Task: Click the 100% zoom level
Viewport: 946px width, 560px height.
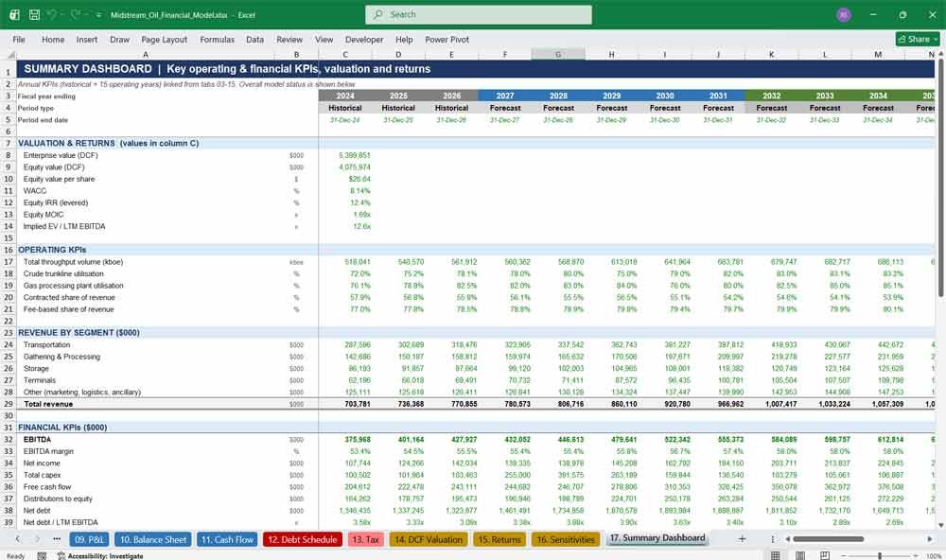Action: pyautogui.click(x=934, y=556)
